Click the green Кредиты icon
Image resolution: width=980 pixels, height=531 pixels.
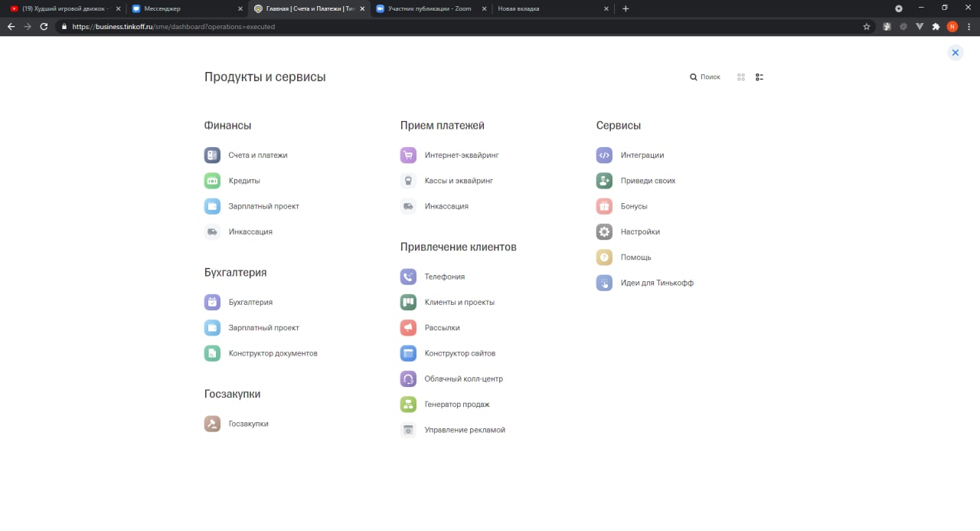pos(212,181)
